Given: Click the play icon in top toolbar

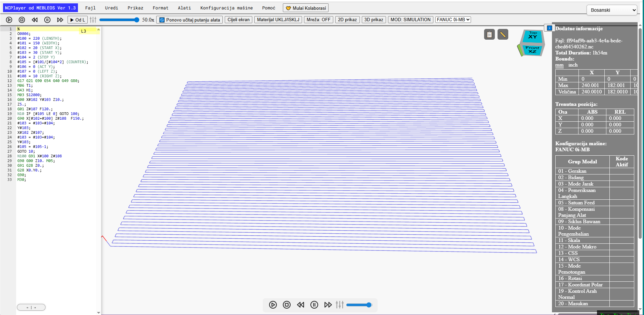Looking at the screenshot, I should 9,20.
